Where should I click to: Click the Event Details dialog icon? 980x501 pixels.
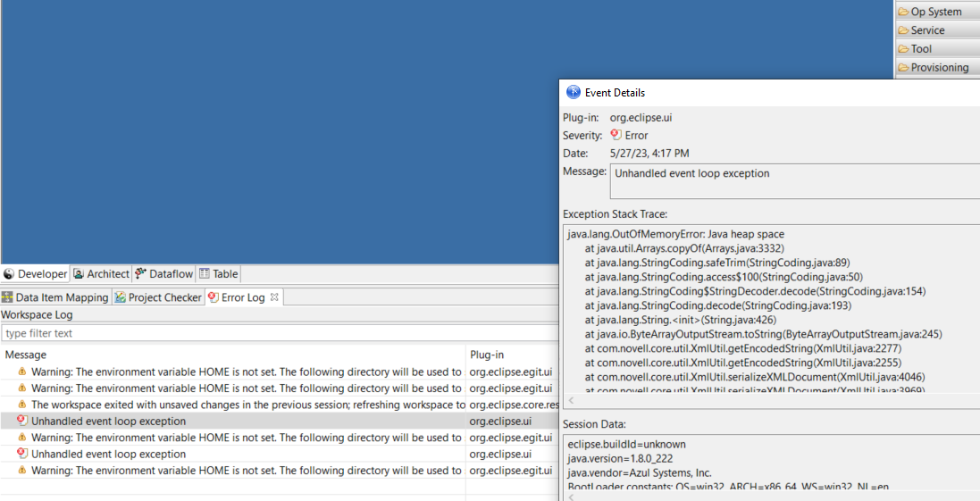(x=574, y=92)
